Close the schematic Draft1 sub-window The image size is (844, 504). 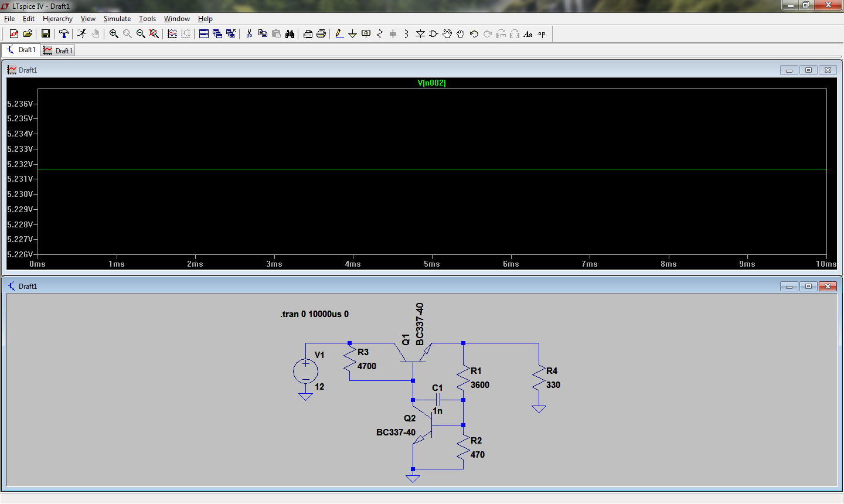pos(828,287)
